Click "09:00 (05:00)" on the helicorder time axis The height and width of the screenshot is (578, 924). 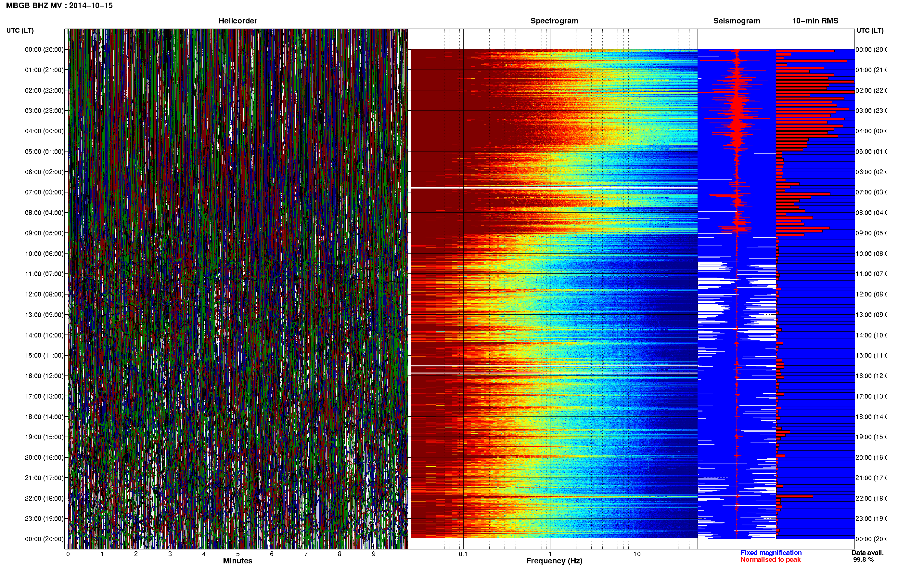pos(44,233)
